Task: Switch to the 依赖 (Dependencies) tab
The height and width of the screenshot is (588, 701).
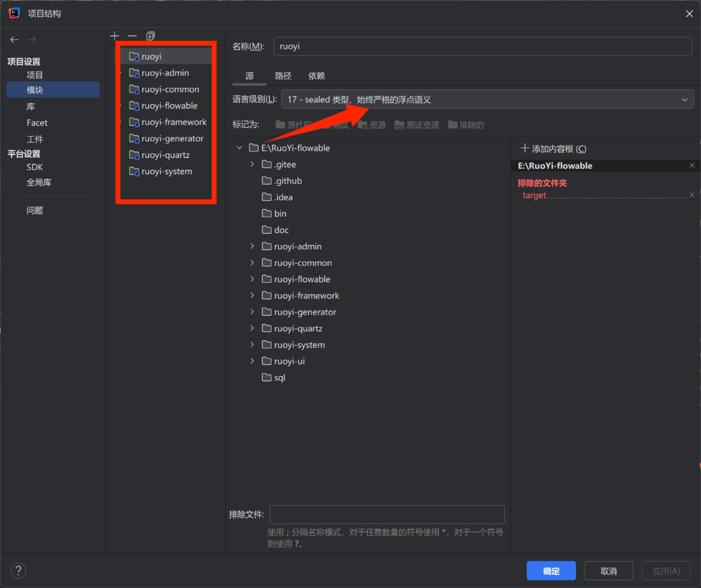Action: click(x=317, y=76)
